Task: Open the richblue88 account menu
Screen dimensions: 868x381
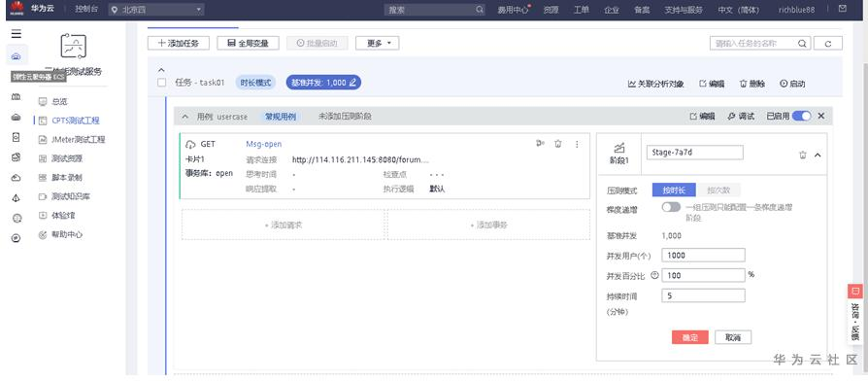Action: coord(796,10)
